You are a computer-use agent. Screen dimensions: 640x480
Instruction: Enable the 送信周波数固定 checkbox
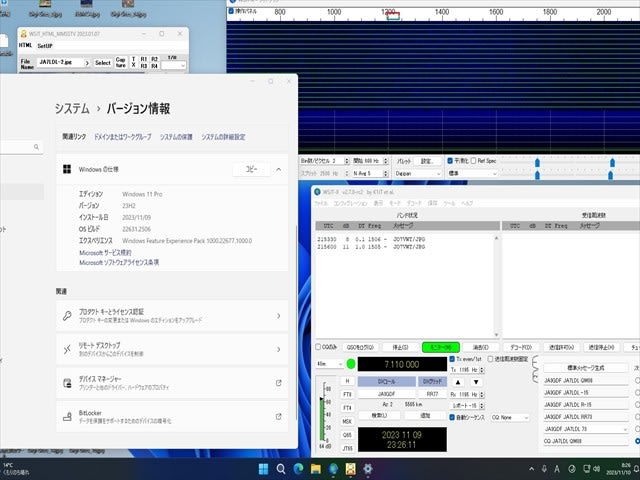coord(490,359)
